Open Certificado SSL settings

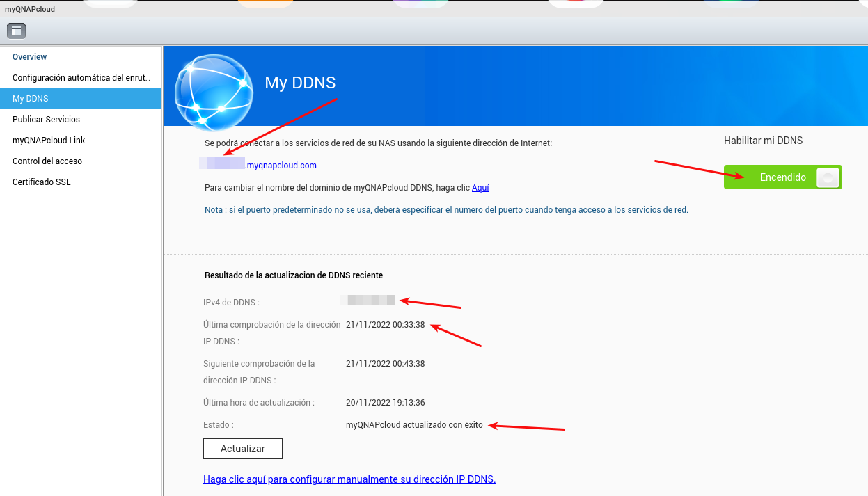[42, 182]
